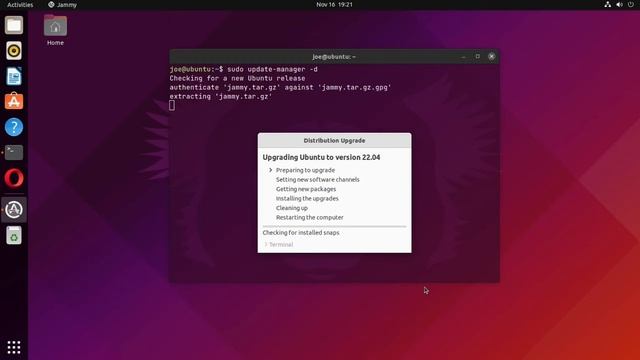Open the clock calendar Nov 16 19:21
Image resolution: width=640 pixels, height=360 pixels.
click(334, 4)
